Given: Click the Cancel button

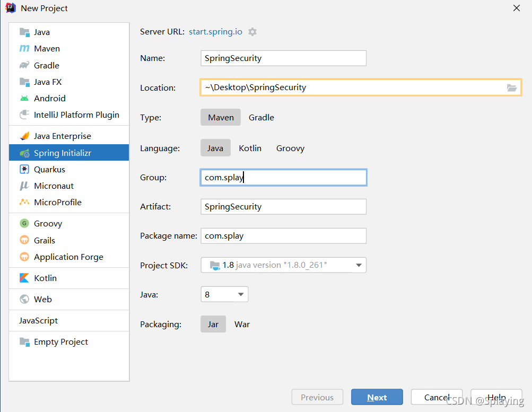Looking at the screenshot, I should point(437,397).
